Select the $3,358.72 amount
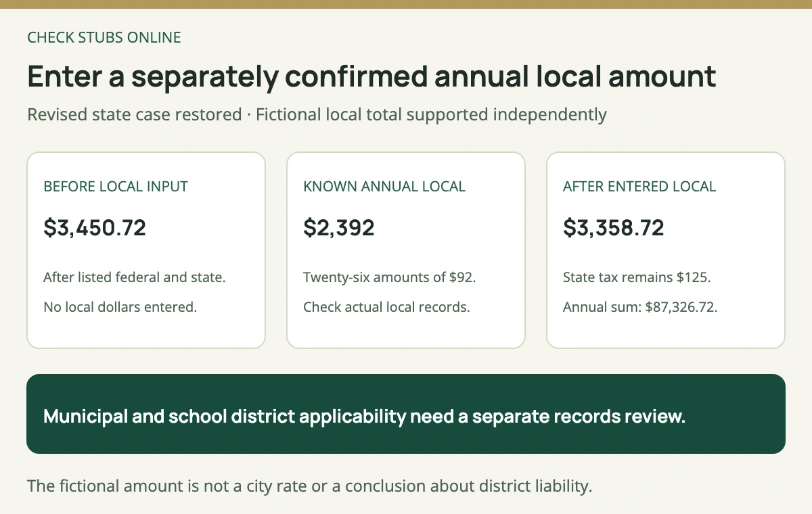 [x=614, y=228]
